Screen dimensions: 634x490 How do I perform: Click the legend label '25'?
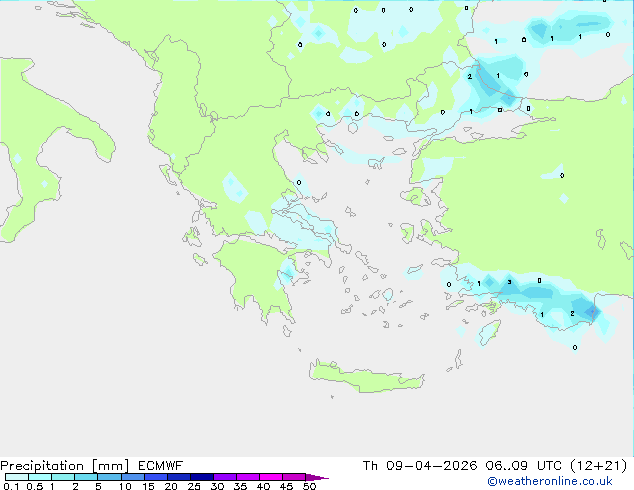tap(194, 486)
